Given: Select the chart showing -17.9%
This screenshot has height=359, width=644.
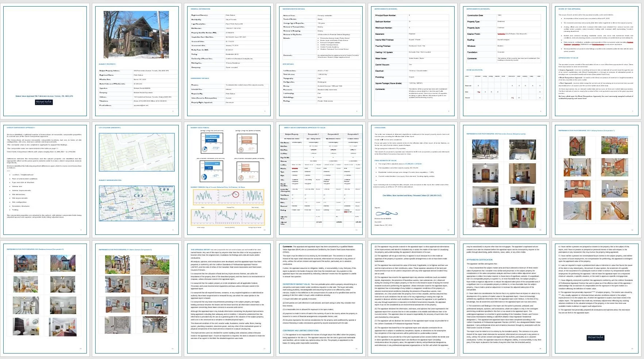Looking at the screenshot, I should [x=211, y=143].
